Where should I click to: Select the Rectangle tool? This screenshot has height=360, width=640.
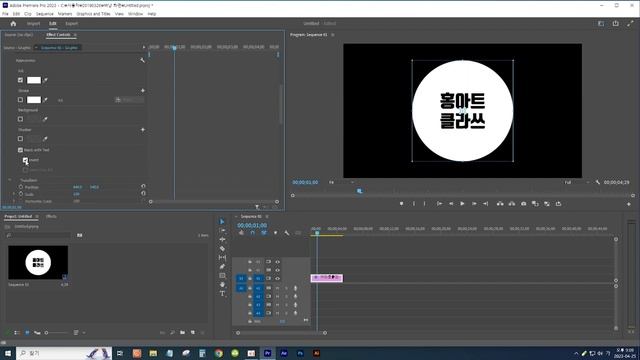point(222,276)
